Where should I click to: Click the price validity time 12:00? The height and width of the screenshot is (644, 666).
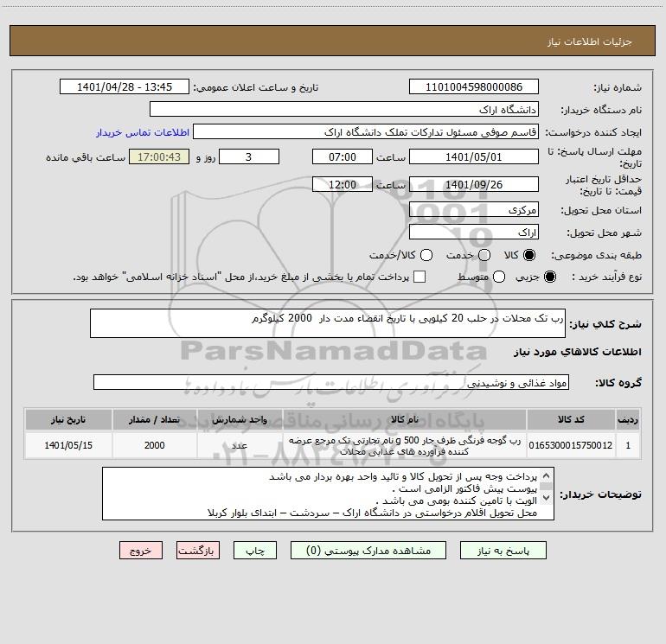pos(343,184)
